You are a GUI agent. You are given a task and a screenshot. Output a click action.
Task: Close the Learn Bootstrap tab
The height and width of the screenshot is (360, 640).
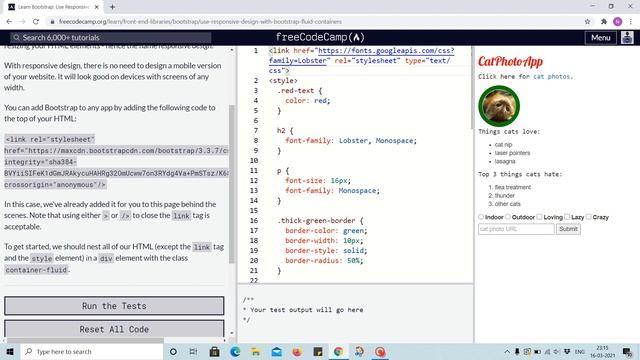[96, 7]
